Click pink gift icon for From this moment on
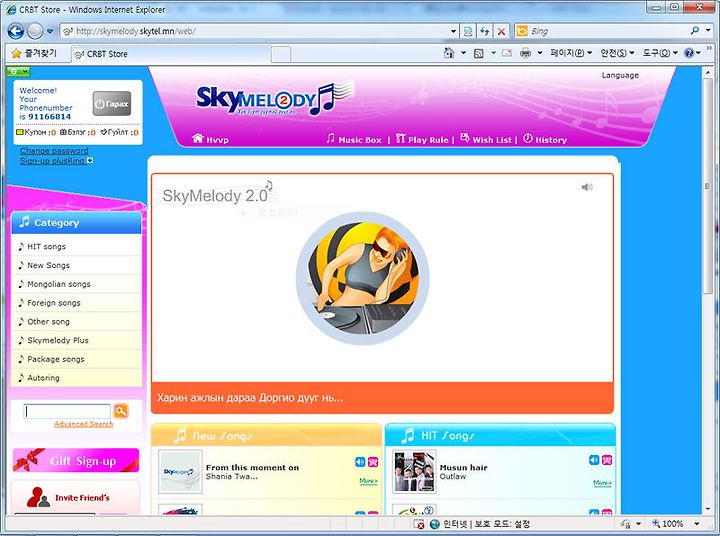The width and height of the screenshot is (720, 536). [373, 462]
